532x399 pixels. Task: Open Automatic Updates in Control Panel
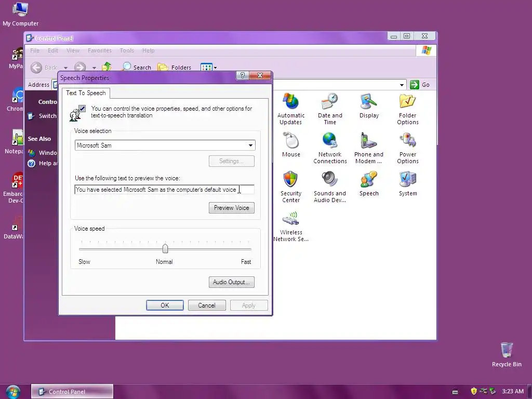pos(291,109)
